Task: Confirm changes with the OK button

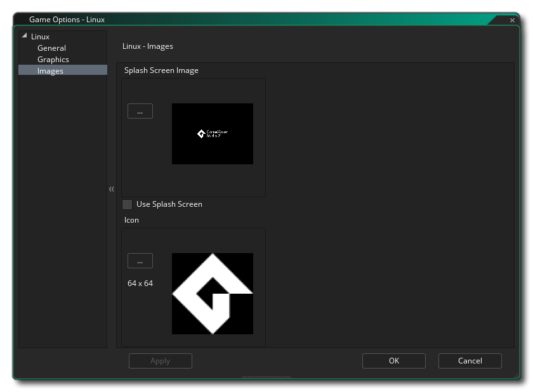Action: [x=393, y=360]
